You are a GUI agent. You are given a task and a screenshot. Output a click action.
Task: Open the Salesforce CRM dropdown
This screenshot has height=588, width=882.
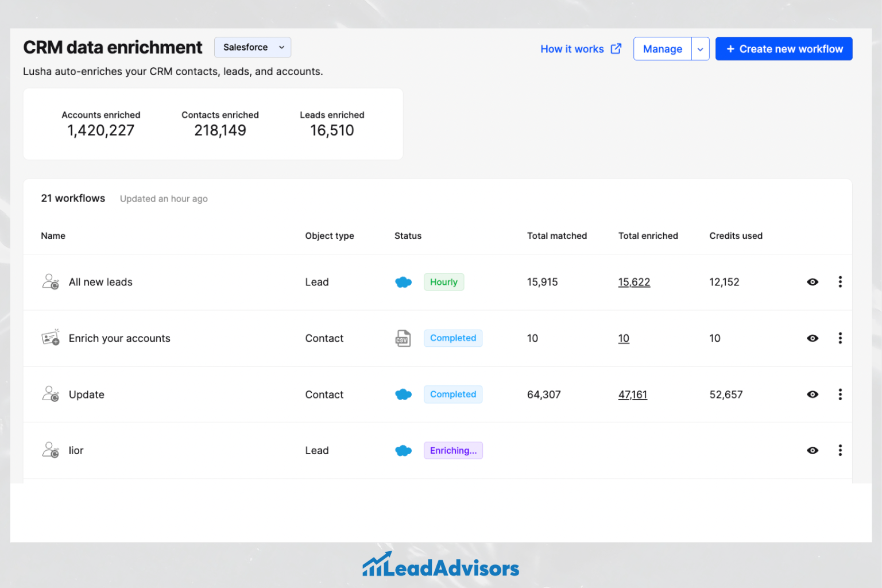coord(253,47)
